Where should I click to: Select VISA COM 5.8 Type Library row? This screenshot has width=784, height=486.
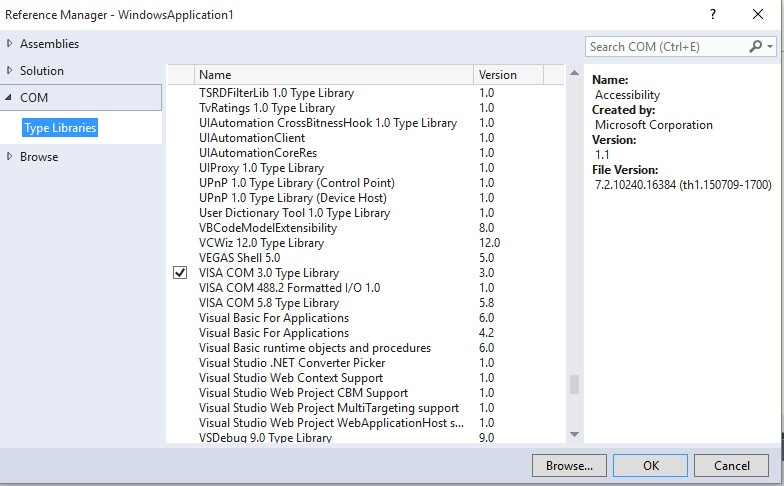pos(269,303)
